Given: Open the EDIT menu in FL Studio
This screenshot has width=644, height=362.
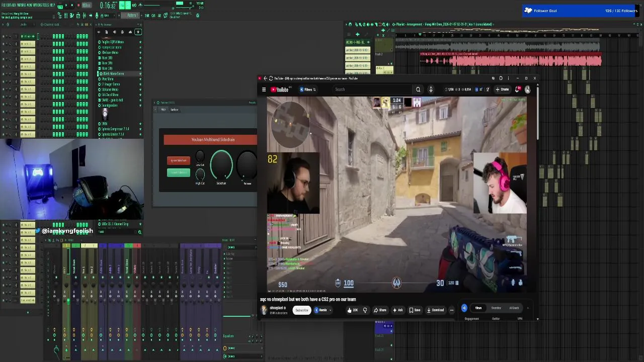Looking at the screenshot, I should click(9, 5).
